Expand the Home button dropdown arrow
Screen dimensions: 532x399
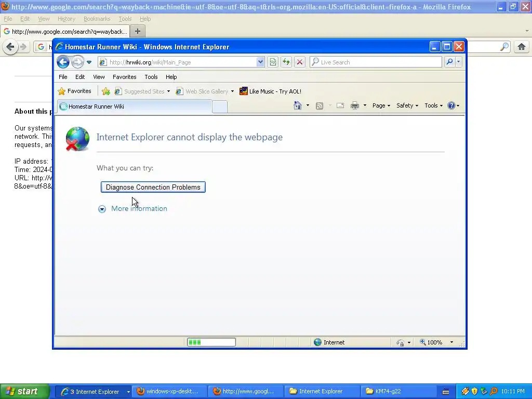tap(308, 105)
